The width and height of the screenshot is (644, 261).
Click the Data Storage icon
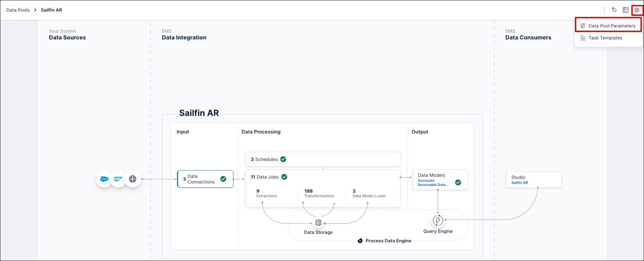click(x=318, y=223)
